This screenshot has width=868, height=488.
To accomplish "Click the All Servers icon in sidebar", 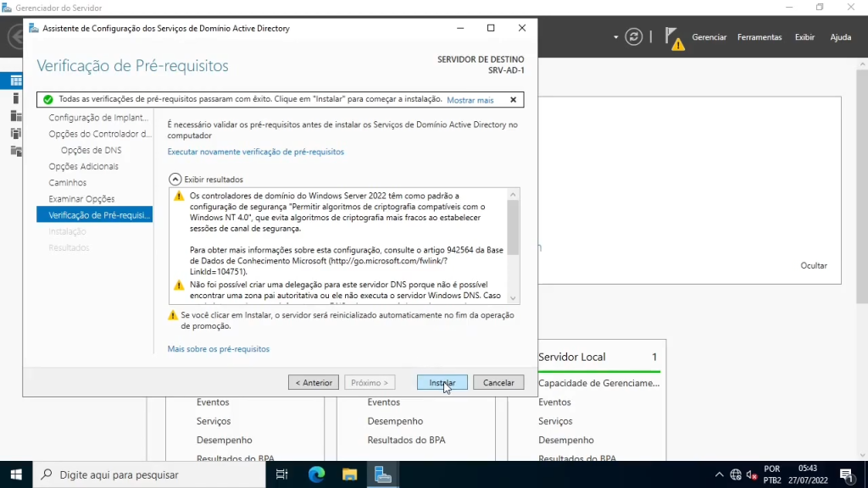I will tap(15, 115).
